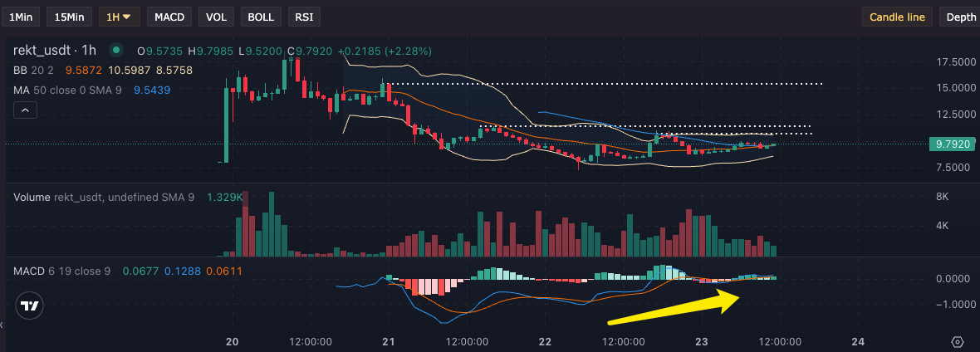Toggle the VOL indicator
The width and height of the screenshot is (980, 352).
pos(216,17)
